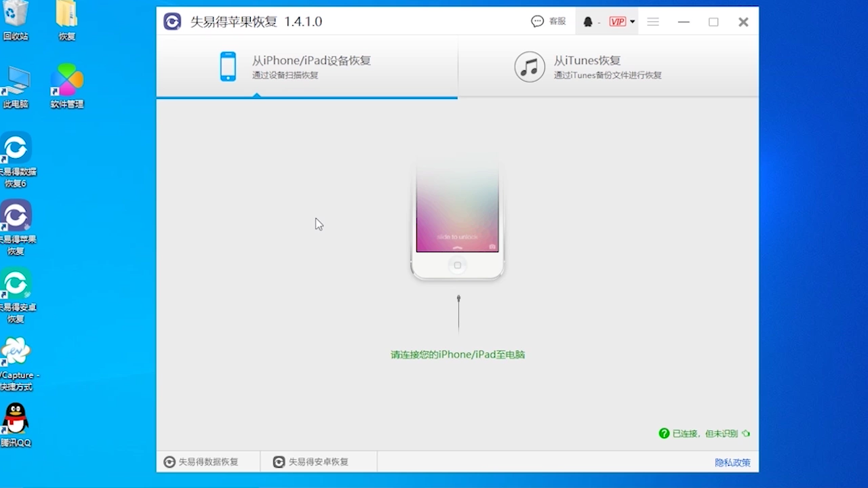The width and height of the screenshot is (868, 488).
Task: Switch to 从iTunes恢复 tab
Action: click(608, 66)
